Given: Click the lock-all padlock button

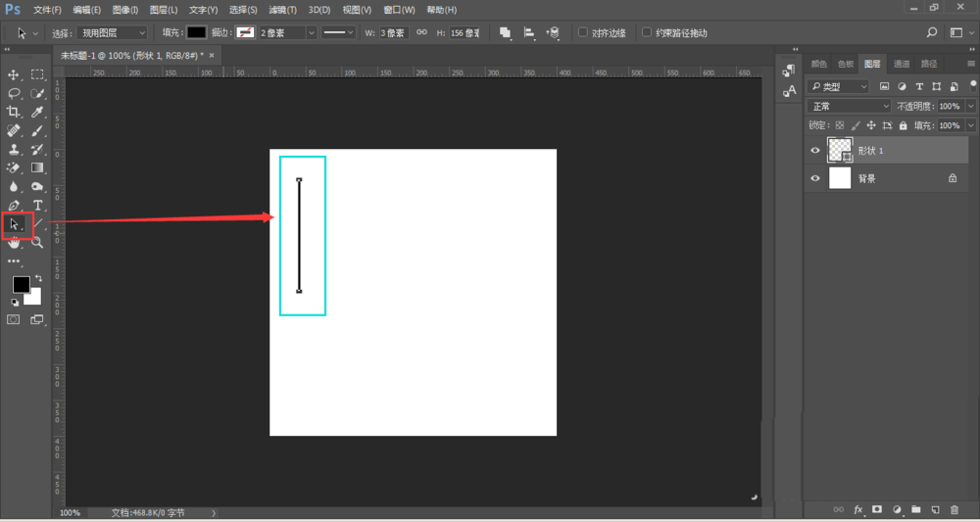Looking at the screenshot, I should pyautogui.click(x=904, y=125).
